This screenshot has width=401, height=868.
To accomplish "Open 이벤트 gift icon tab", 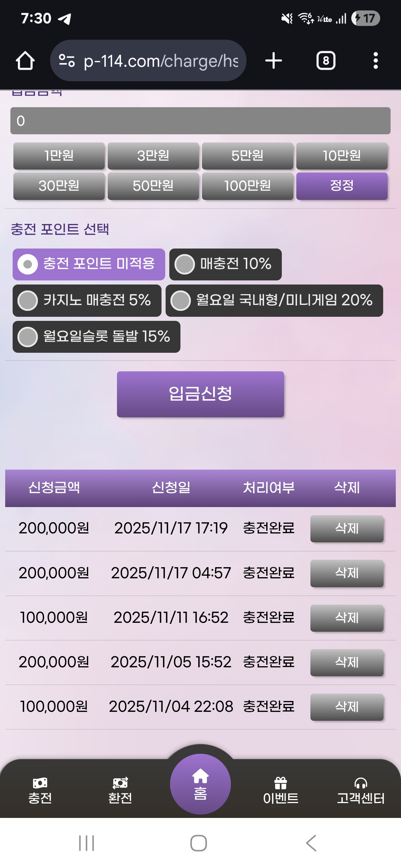I will (281, 791).
